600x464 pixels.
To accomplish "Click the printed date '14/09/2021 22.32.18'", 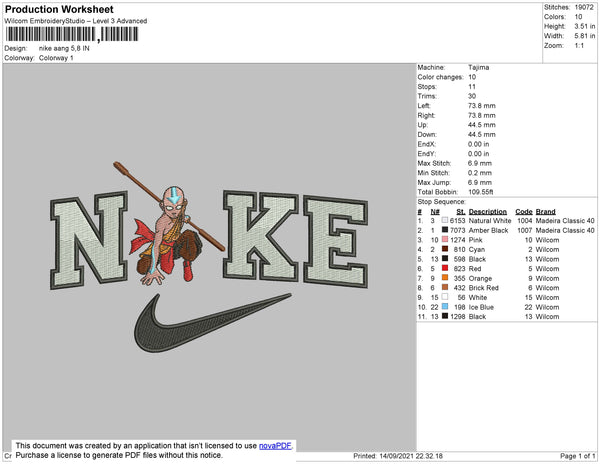I will (411, 456).
